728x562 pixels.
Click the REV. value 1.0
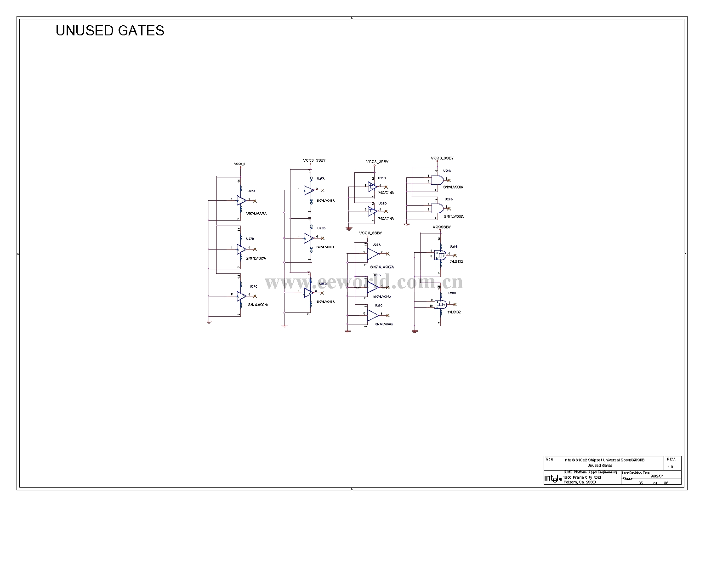(x=670, y=467)
